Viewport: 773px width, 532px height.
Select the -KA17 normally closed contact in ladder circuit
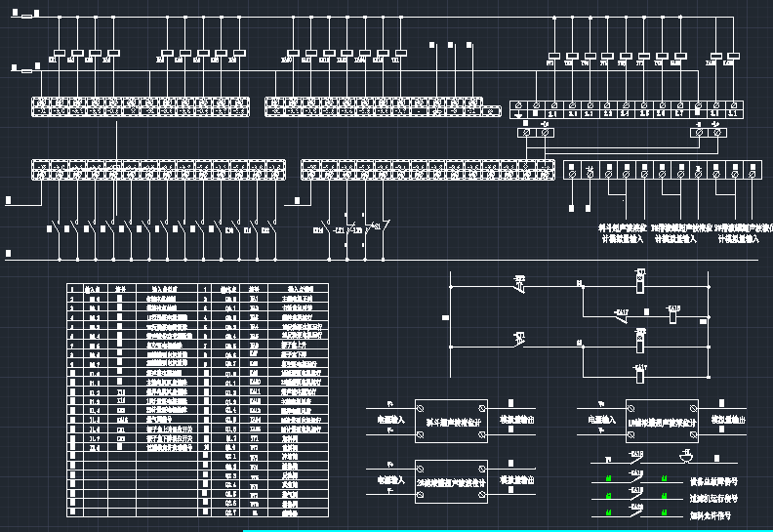622,316
